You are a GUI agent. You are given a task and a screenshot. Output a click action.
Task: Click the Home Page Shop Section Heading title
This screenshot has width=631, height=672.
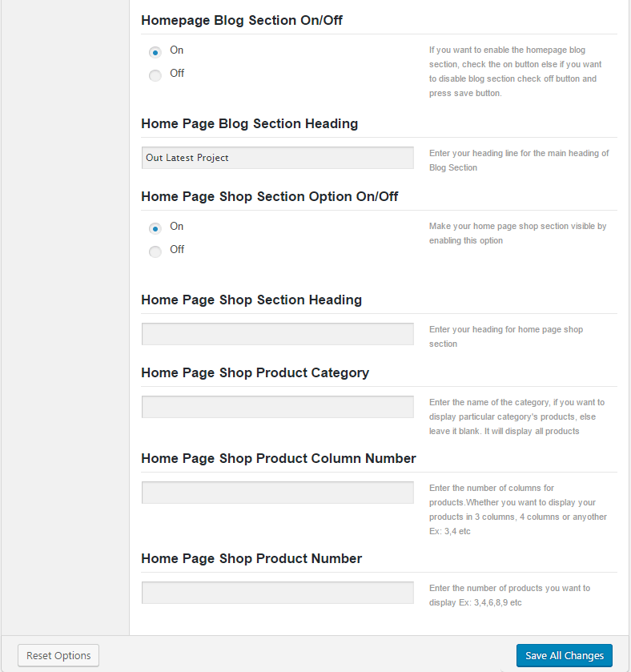coord(251,300)
